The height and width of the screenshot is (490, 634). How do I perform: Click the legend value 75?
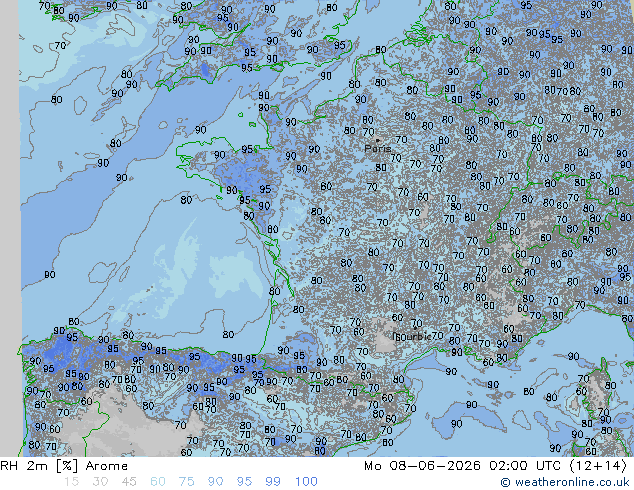186,482
